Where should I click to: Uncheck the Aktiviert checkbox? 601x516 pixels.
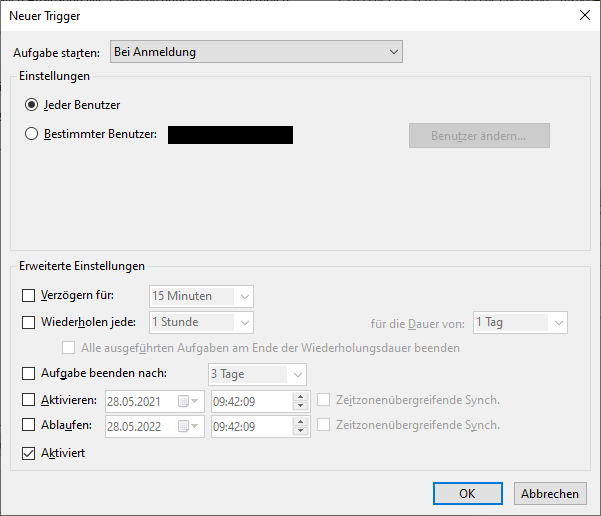click(28, 454)
